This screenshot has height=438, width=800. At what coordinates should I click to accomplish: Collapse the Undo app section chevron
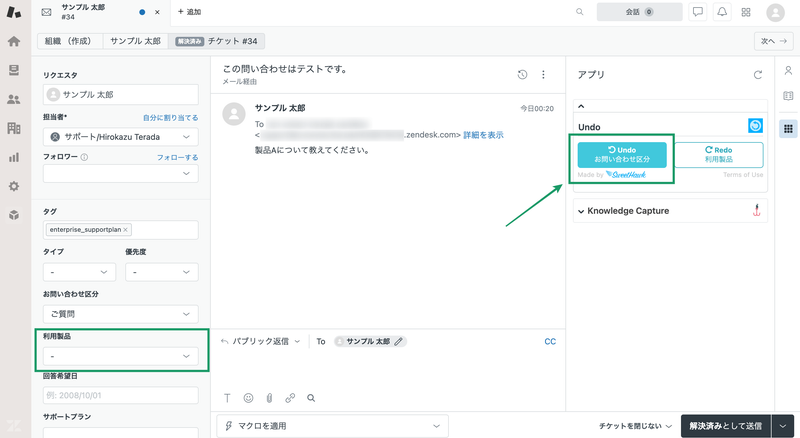tap(581, 106)
